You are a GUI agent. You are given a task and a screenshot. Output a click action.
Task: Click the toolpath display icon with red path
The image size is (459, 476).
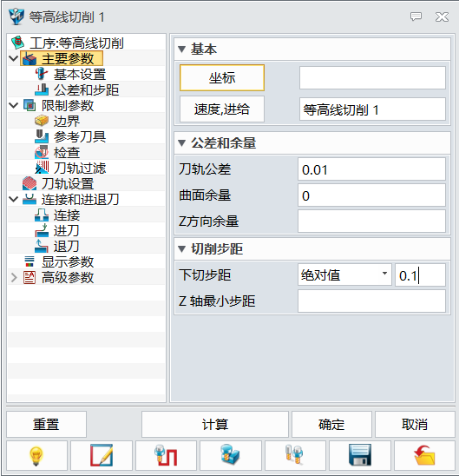point(166,455)
